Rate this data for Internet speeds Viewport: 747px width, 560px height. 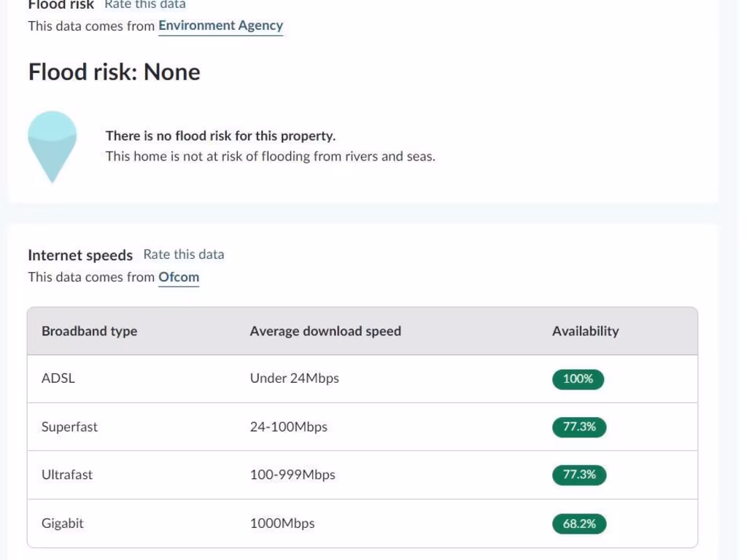184,254
